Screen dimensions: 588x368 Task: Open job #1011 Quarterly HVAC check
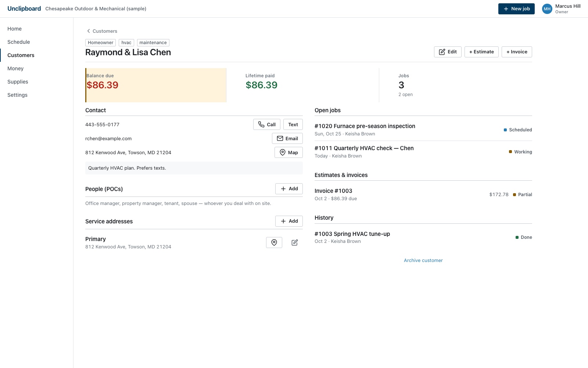pos(423,152)
